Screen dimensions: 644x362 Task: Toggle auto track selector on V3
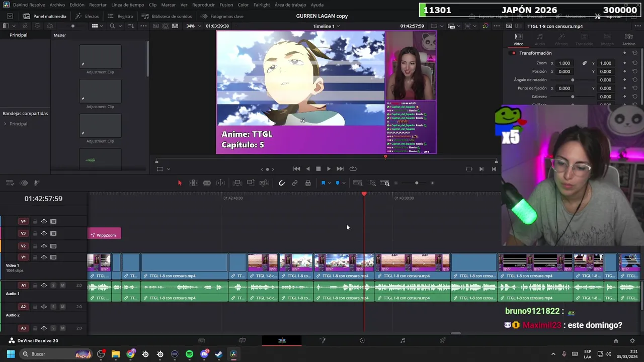(44, 234)
